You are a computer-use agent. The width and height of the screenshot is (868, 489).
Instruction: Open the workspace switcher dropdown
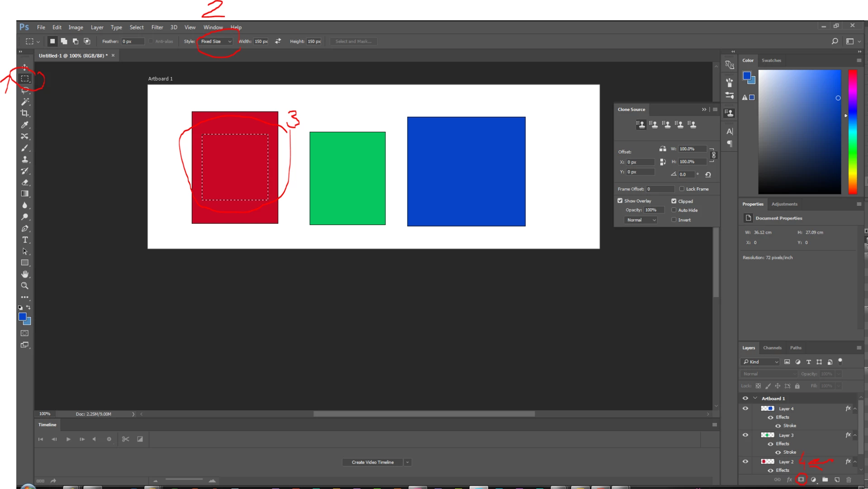853,41
